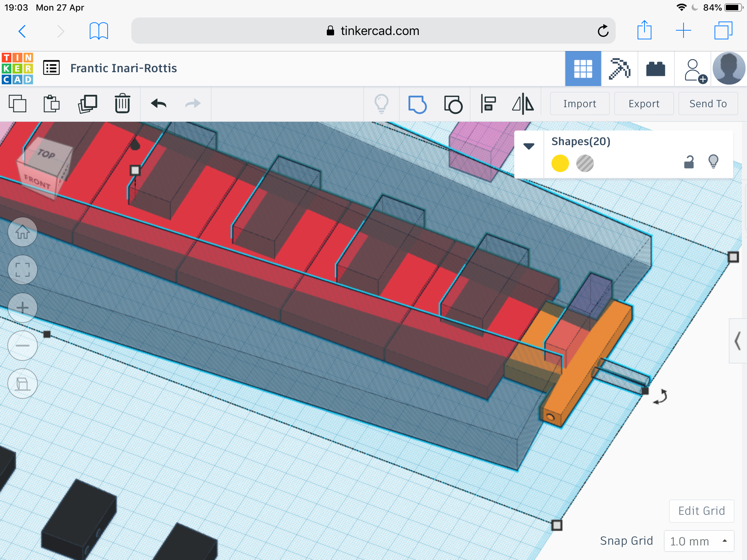Viewport: 747px width, 560px height.
Task: Click the Copy tool icon
Action: point(18,104)
